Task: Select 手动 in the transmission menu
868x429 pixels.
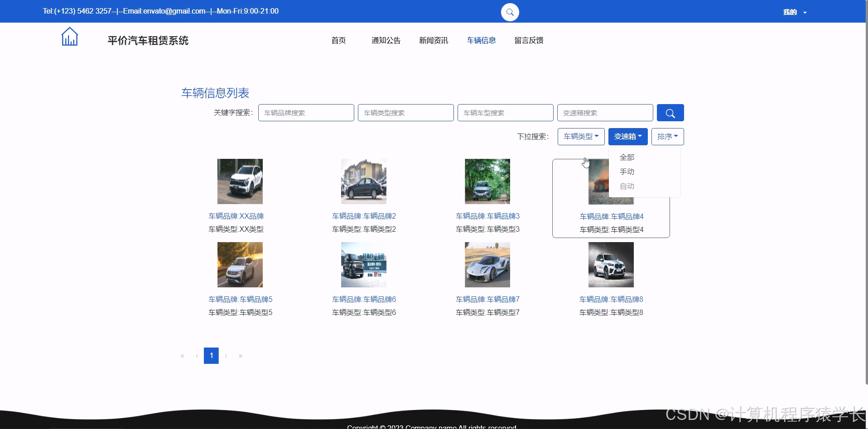Action: pos(627,172)
